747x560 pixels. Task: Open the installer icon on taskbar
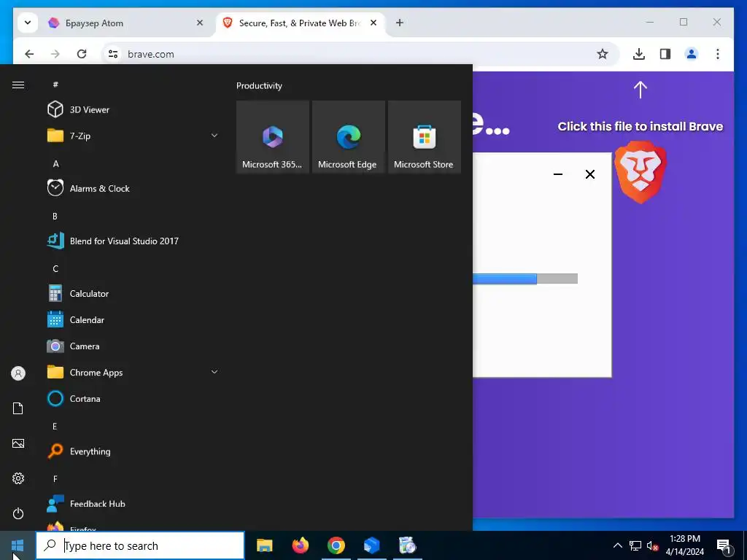click(x=407, y=545)
